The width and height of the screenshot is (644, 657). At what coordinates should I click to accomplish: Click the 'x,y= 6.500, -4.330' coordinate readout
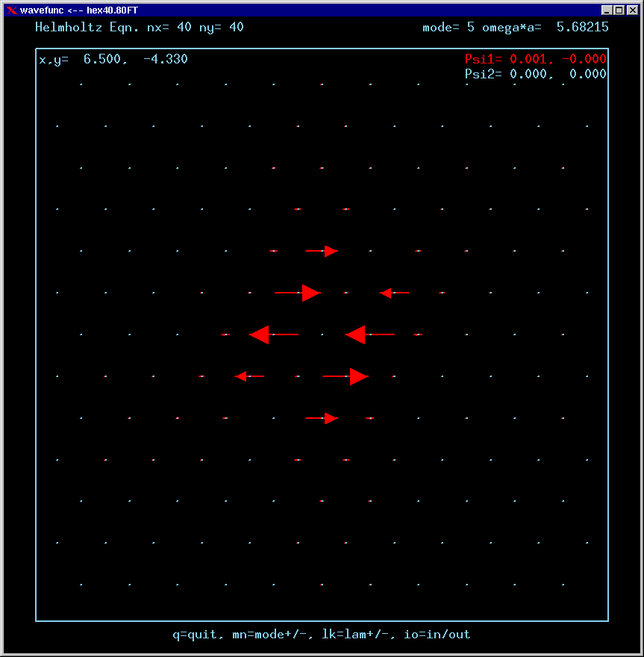[113, 59]
